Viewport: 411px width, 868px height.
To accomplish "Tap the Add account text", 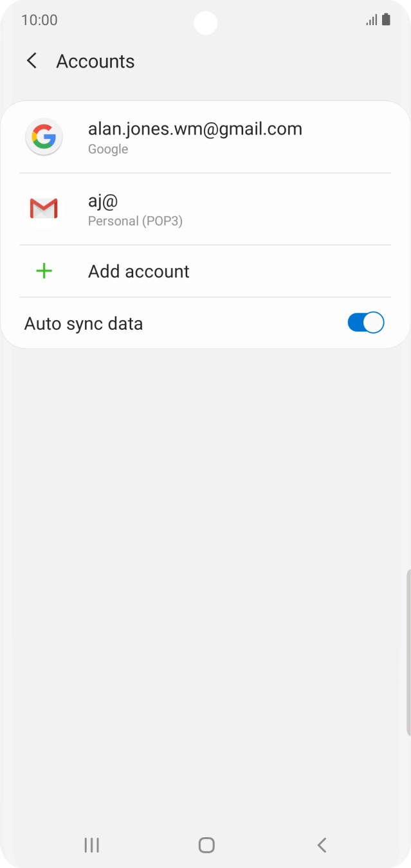I will [x=139, y=271].
